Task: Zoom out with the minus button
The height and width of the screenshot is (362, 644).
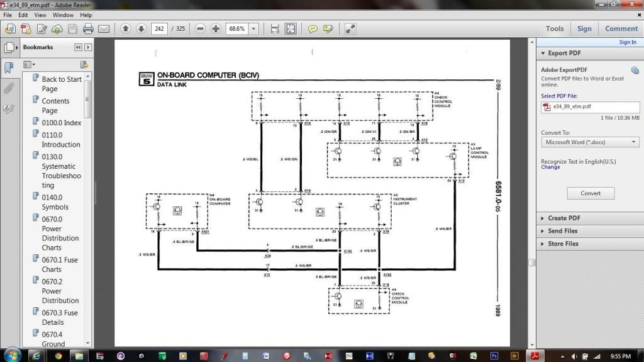Action: pos(200,28)
